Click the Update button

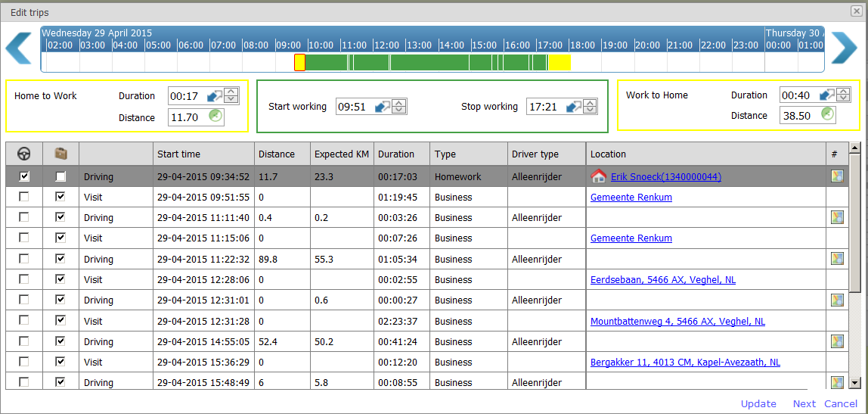tap(758, 403)
